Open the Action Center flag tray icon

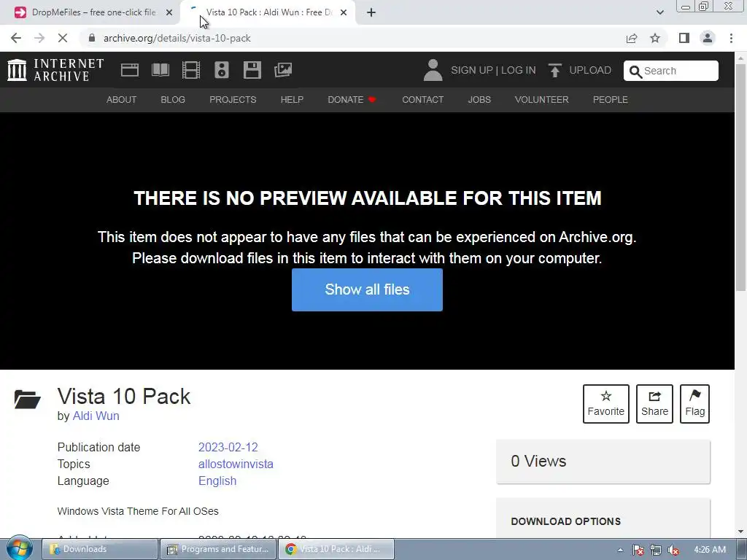638,550
